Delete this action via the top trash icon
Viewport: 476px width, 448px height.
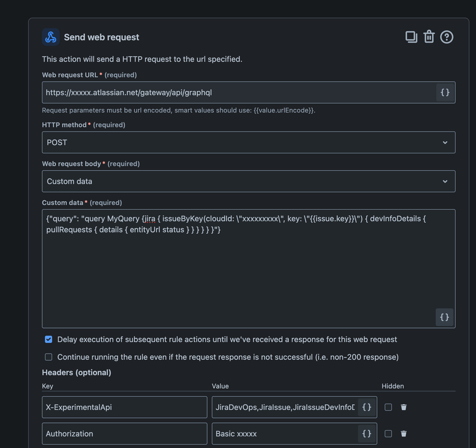coord(429,37)
